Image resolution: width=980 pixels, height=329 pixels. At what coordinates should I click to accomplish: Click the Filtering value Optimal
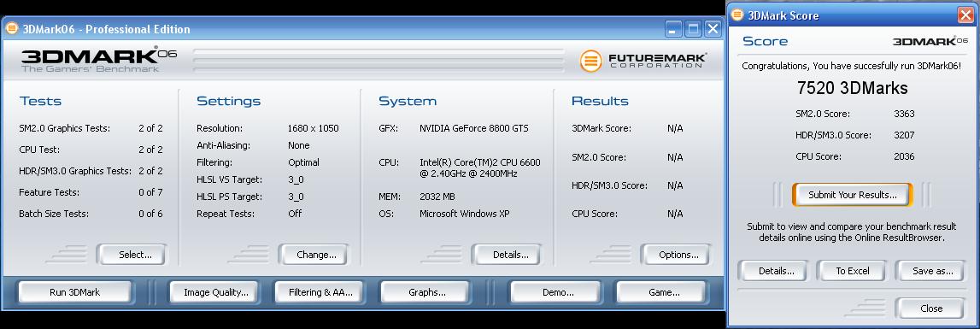coord(304,162)
